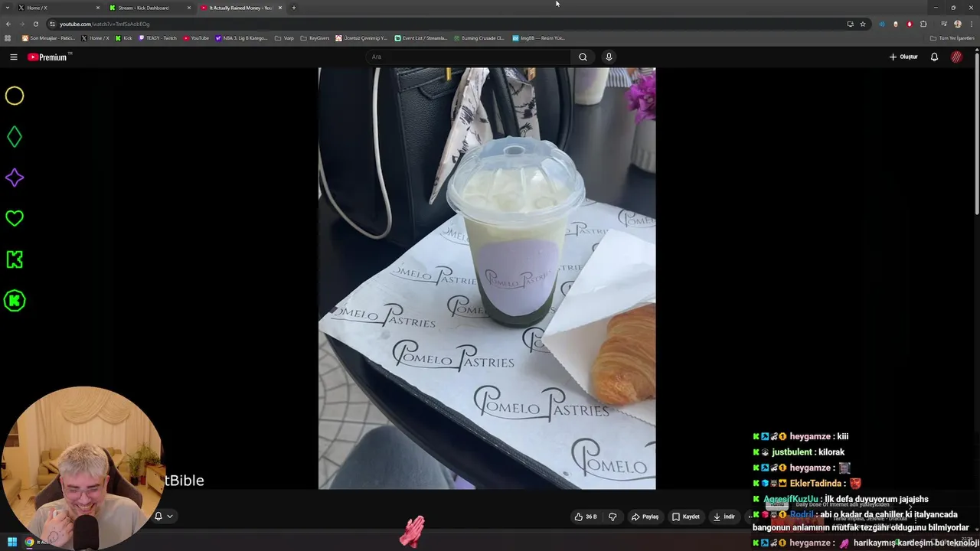This screenshot has height=551, width=980.
Task: Reload the page with refresh icon
Action: [x=35, y=24]
